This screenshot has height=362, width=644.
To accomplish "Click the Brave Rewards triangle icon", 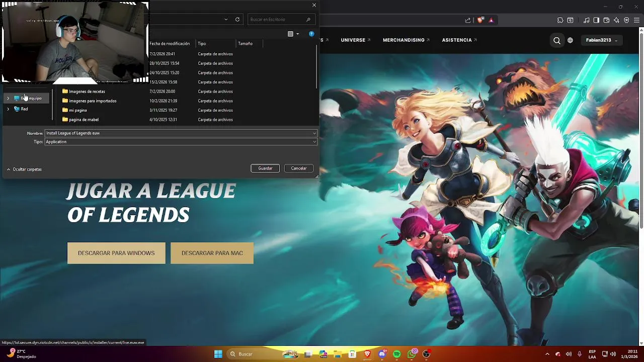I will click(491, 20).
